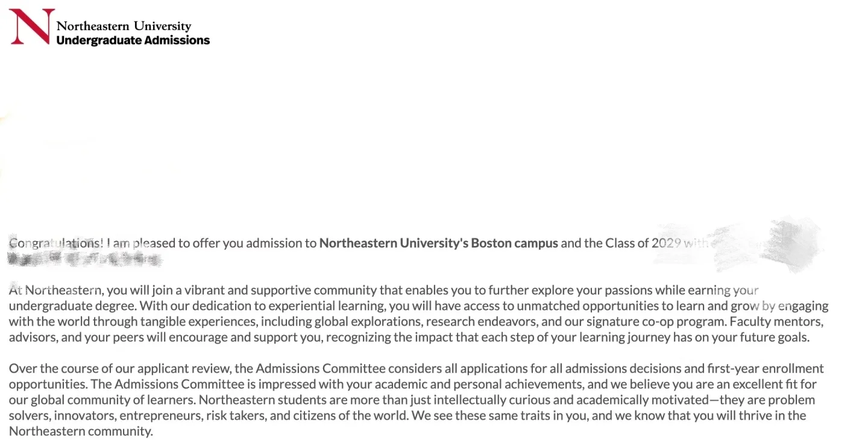Click the word "Congratulations!" in the letter
Viewport: 868px width, 440px height.
pos(57,244)
